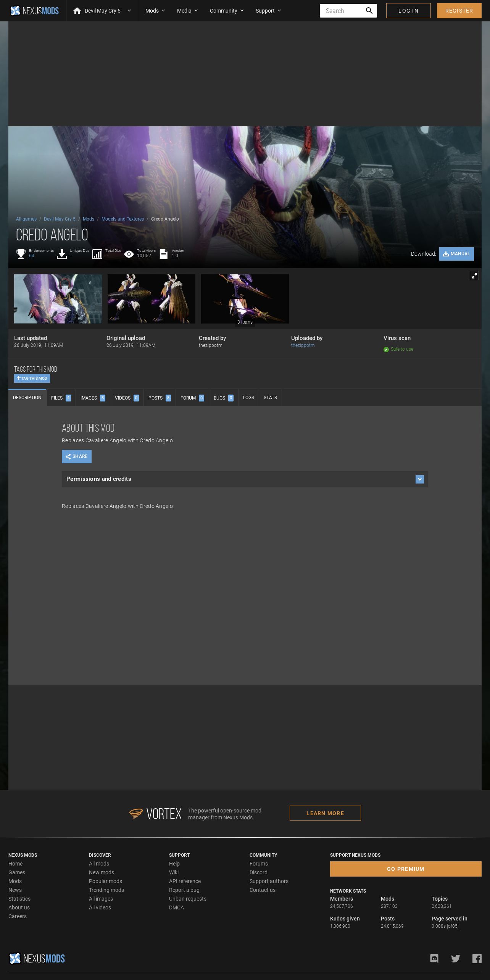Click footer About us link

(19, 907)
